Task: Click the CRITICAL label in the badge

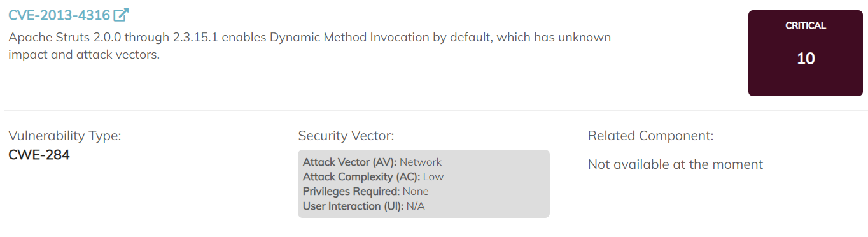Action: pos(806,26)
